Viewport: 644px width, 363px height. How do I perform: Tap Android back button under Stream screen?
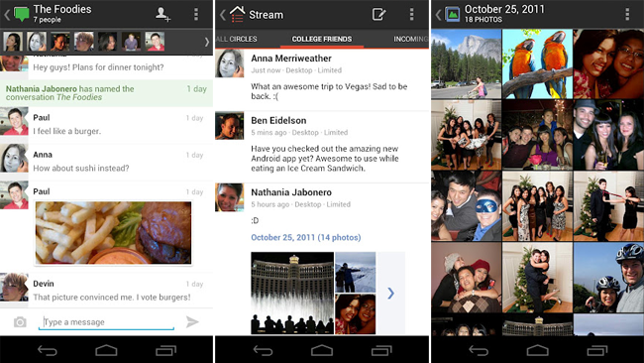263,351
